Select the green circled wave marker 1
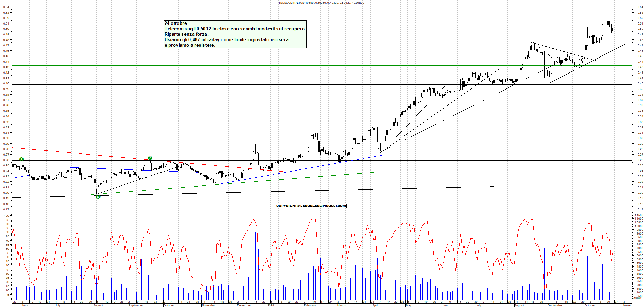Viewport: 644px width, 307px height. click(21, 159)
